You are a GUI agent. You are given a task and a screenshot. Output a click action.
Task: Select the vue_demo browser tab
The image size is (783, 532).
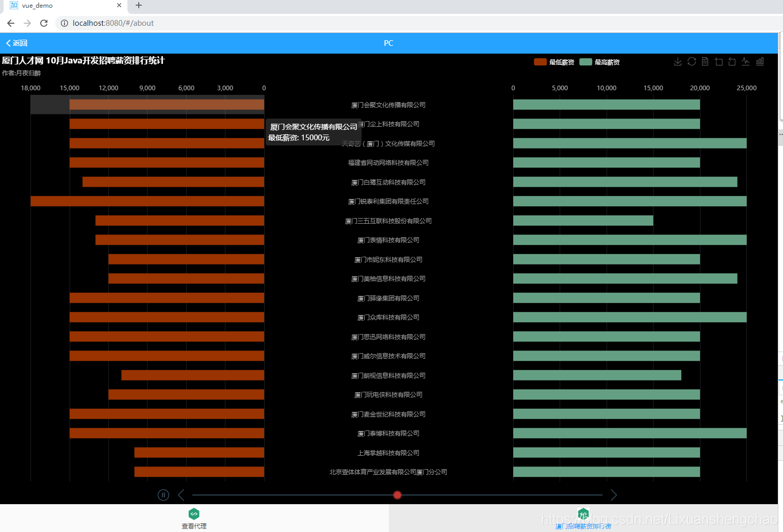pyautogui.click(x=64, y=6)
